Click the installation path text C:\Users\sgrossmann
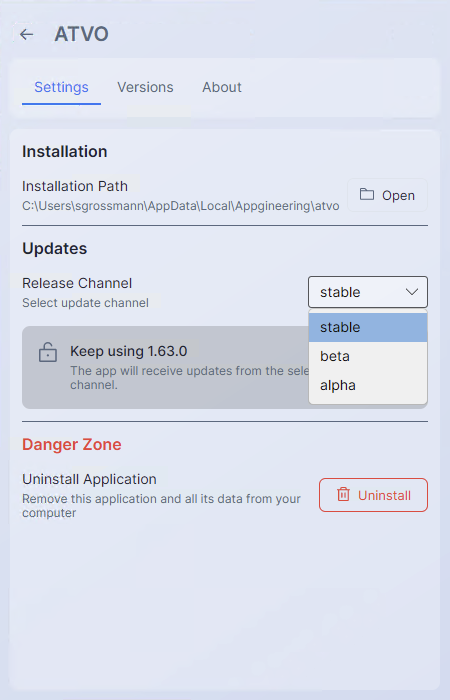450x700 pixels. 181,206
